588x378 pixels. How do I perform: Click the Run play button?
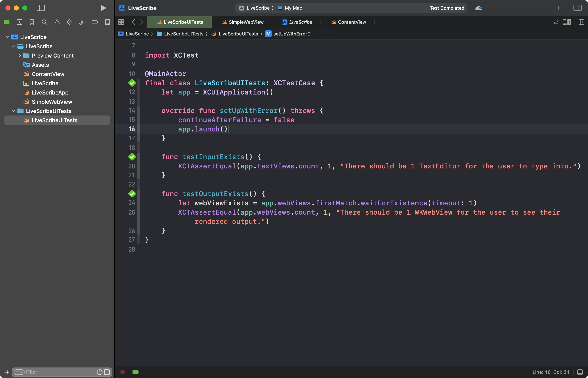[x=103, y=8]
